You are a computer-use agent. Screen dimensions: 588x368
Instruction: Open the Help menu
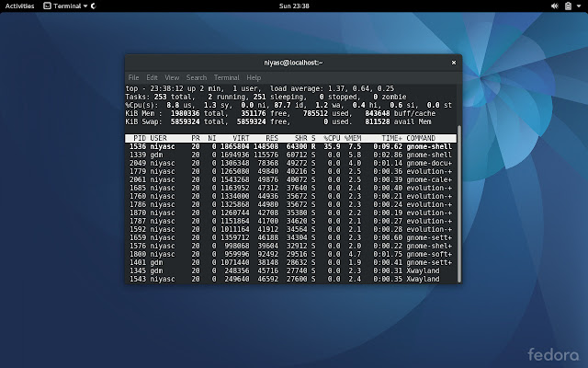pyautogui.click(x=254, y=77)
